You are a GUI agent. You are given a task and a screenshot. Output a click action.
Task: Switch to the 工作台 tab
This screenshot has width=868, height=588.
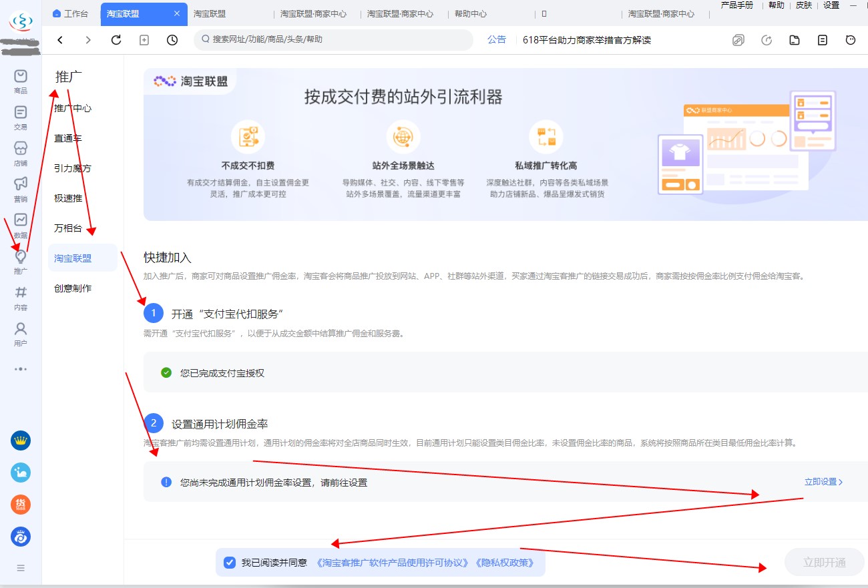click(70, 13)
